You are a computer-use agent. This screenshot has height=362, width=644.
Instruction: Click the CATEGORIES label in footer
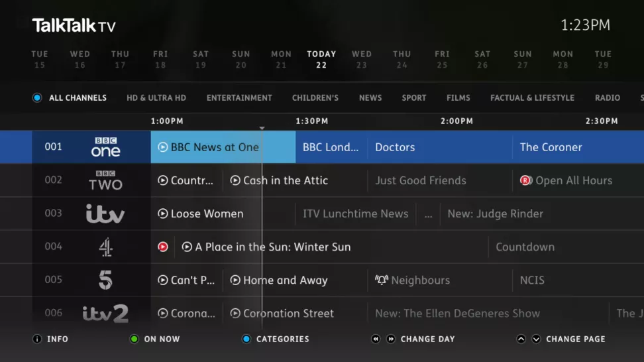(x=282, y=339)
